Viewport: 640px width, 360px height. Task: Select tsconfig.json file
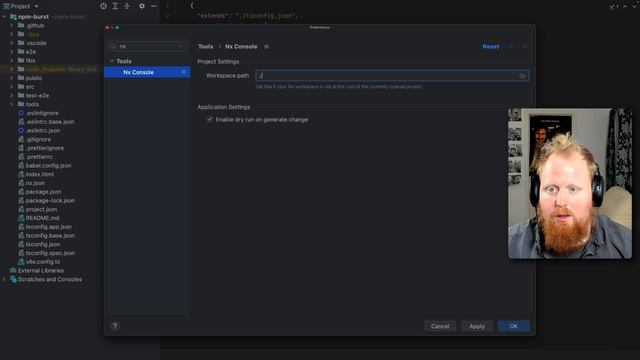(43, 244)
